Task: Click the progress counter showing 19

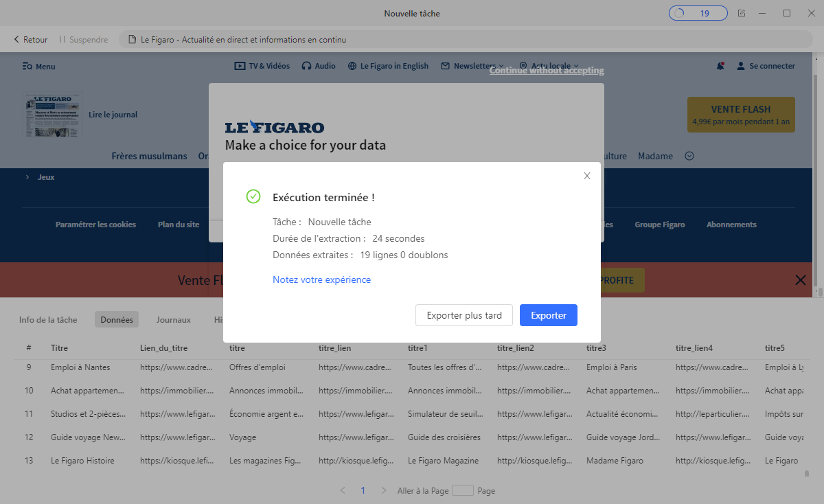Action: (x=698, y=13)
